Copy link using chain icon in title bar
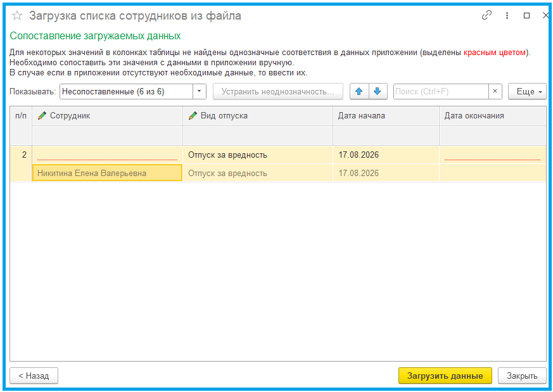 [487, 16]
